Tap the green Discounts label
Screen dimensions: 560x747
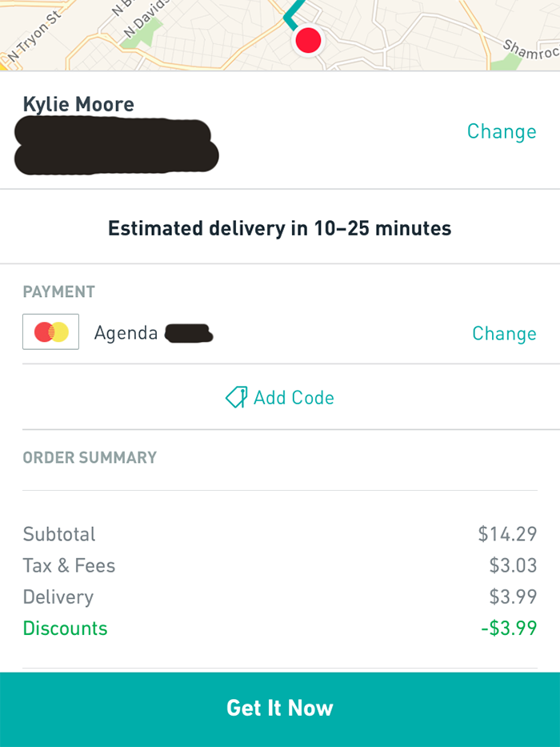pyautogui.click(x=65, y=628)
